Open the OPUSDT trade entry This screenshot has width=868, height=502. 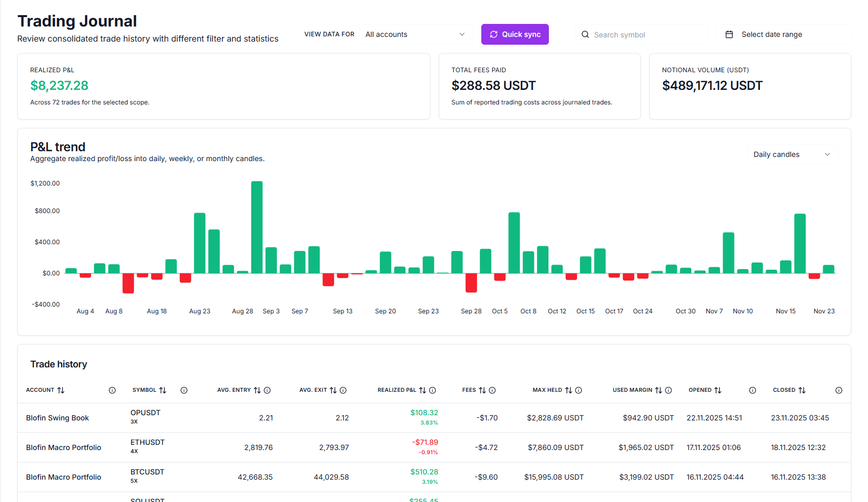point(146,417)
